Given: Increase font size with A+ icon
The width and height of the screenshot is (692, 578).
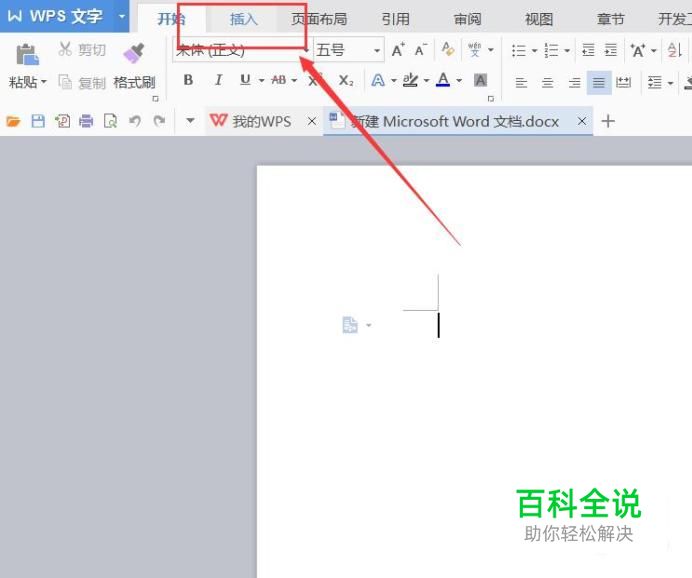Looking at the screenshot, I should pyautogui.click(x=398, y=50).
